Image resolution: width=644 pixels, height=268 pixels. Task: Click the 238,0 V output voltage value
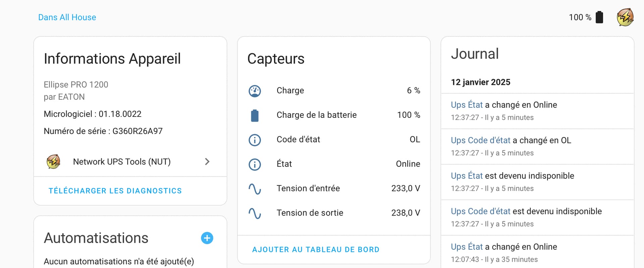(x=406, y=213)
